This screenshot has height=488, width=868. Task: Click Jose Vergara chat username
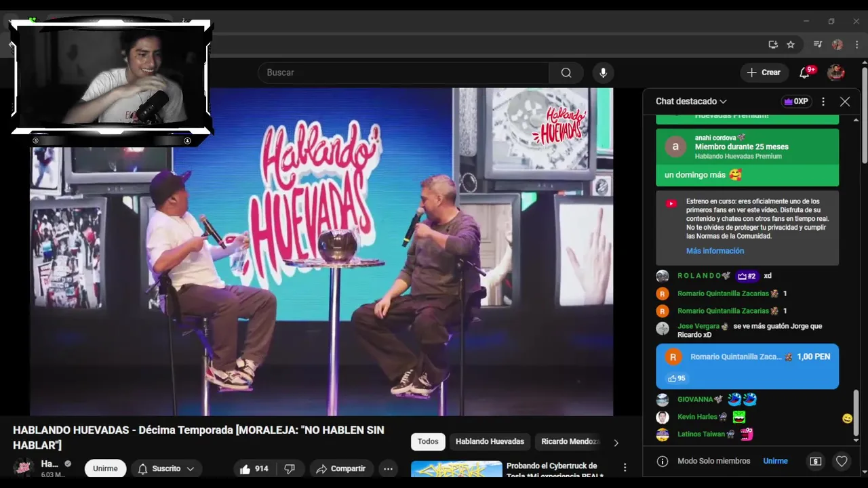698,326
